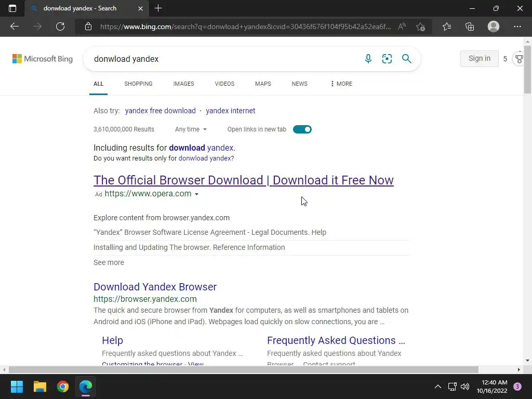Switch to the IMAGES tab
Screen dimensions: 532x399
(183, 84)
